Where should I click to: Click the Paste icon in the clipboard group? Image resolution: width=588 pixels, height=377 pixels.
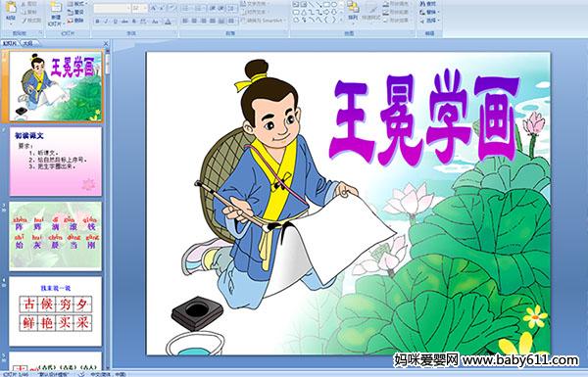(x=11, y=11)
